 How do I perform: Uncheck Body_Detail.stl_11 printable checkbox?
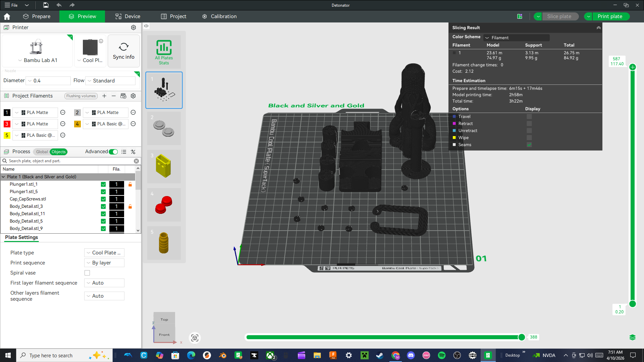tap(103, 214)
